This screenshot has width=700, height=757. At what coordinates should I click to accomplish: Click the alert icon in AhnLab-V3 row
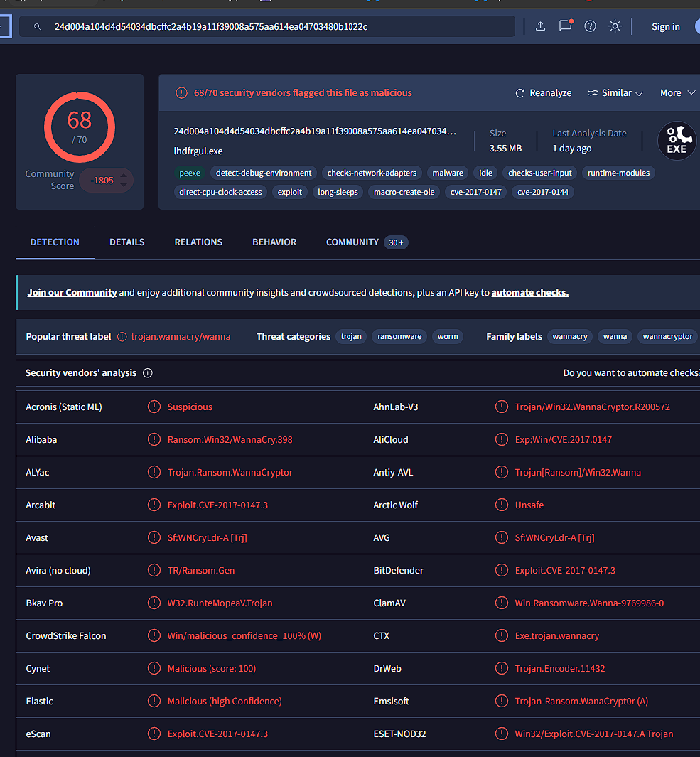[502, 407]
